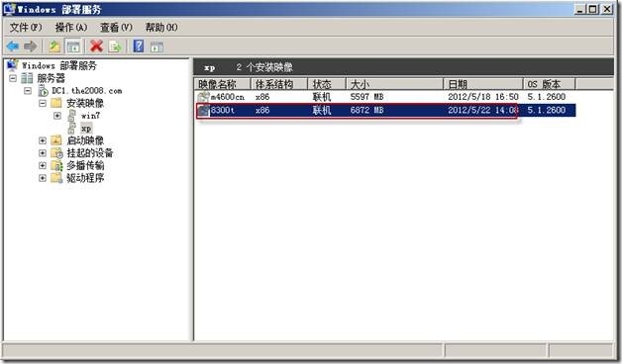
Task: Select DC1.the2008.com label in tree
Action: click(87, 91)
